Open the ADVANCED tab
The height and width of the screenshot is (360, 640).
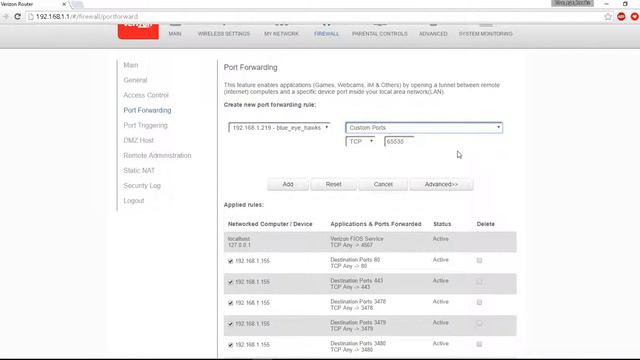point(433,34)
